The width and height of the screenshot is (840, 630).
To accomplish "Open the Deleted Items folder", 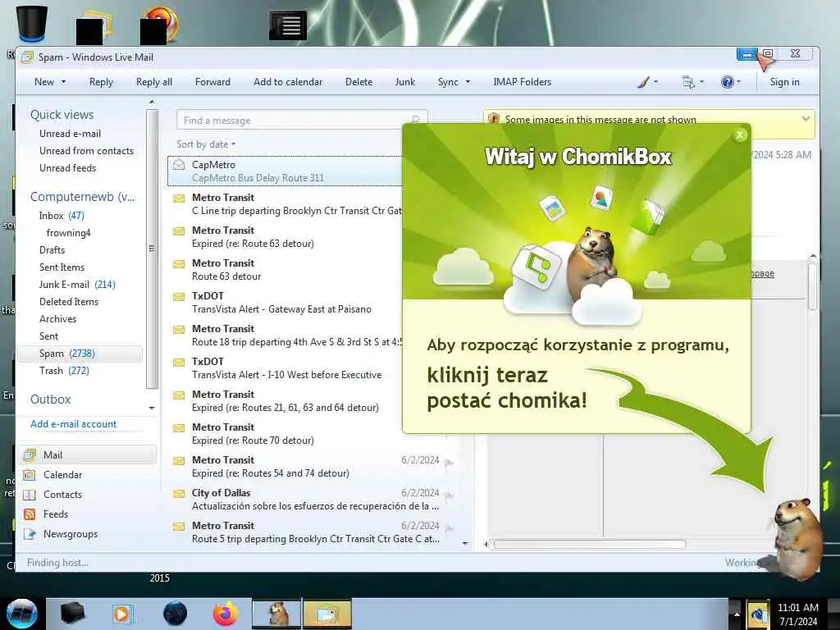I will 69,302.
